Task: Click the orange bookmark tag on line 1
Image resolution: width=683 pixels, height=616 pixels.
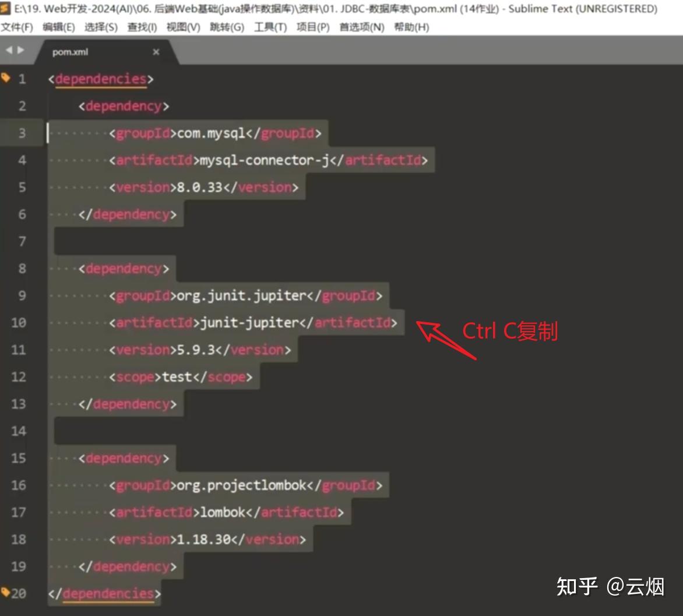Action: click(x=5, y=78)
